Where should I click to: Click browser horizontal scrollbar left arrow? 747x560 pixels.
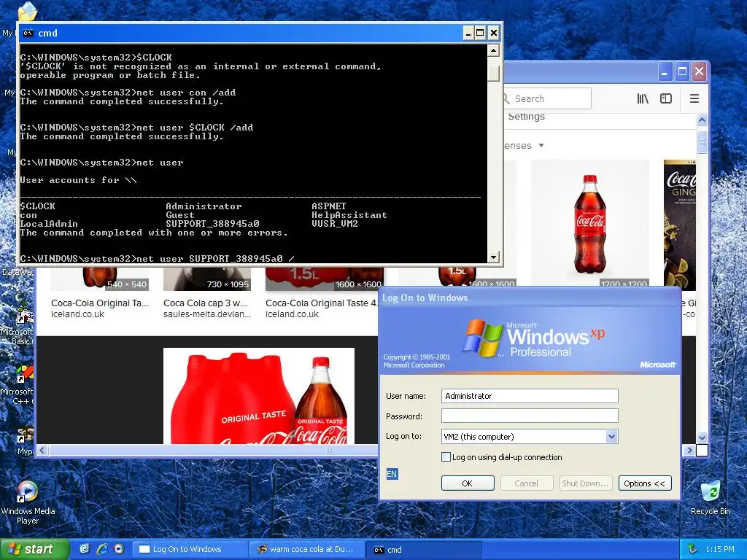pos(42,450)
